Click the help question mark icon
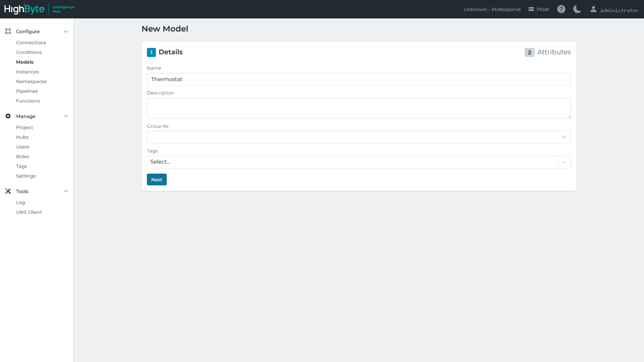Screen dimensions: 644x362 tap(561, 9)
